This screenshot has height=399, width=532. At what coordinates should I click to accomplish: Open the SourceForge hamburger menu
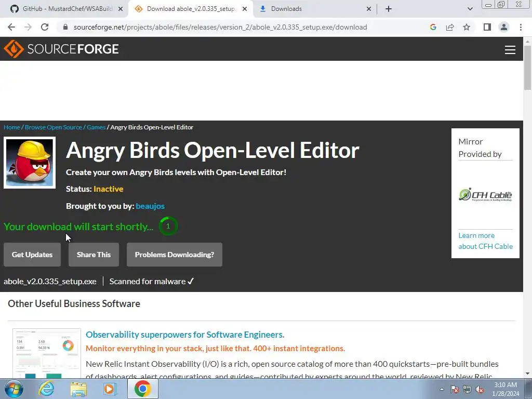tap(510, 49)
